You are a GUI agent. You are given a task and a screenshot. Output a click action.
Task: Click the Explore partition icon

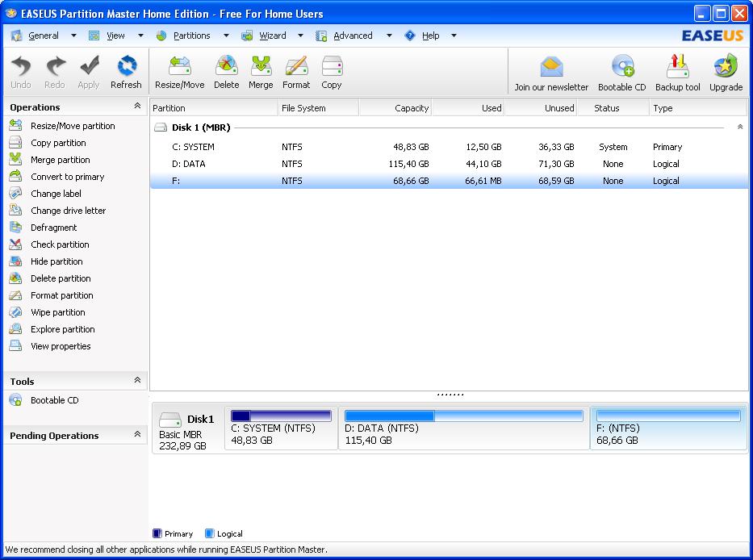15,329
